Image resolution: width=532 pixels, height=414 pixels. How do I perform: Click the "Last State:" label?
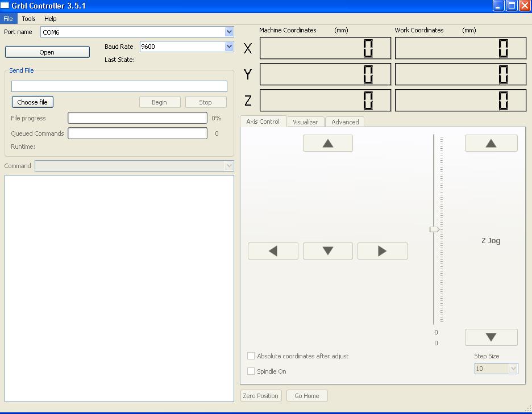click(x=119, y=60)
